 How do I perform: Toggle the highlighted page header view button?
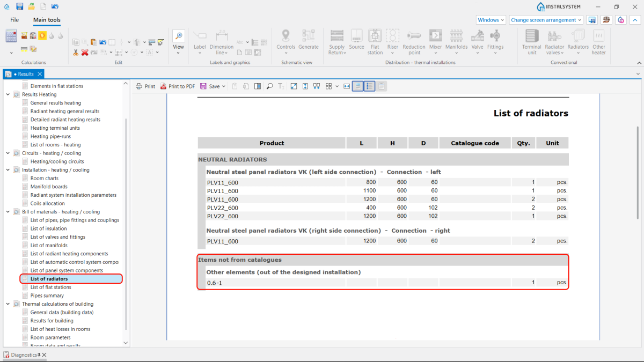(x=358, y=86)
